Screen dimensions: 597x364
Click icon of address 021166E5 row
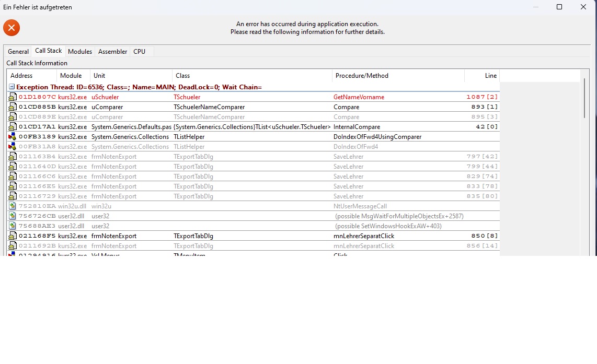tap(13, 186)
